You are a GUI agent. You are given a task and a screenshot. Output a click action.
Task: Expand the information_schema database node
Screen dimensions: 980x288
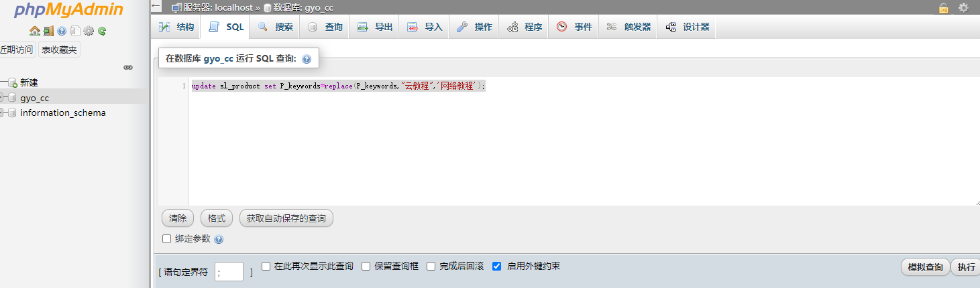[3, 113]
